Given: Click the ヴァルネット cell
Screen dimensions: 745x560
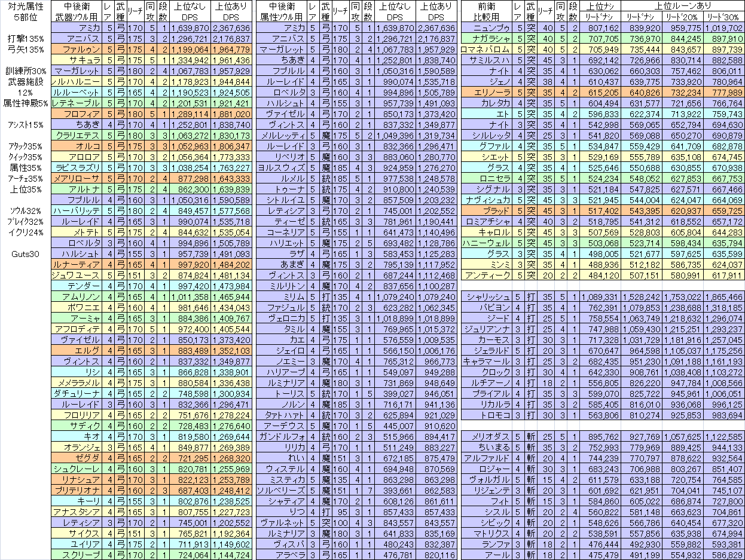Looking at the screenshot, I should click(x=282, y=523).
